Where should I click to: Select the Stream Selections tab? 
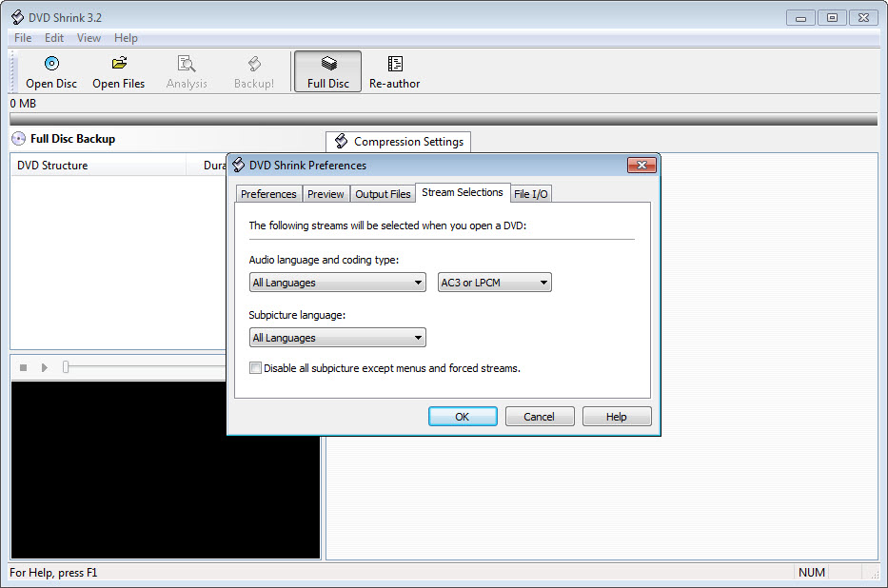[x=463, y=192]
